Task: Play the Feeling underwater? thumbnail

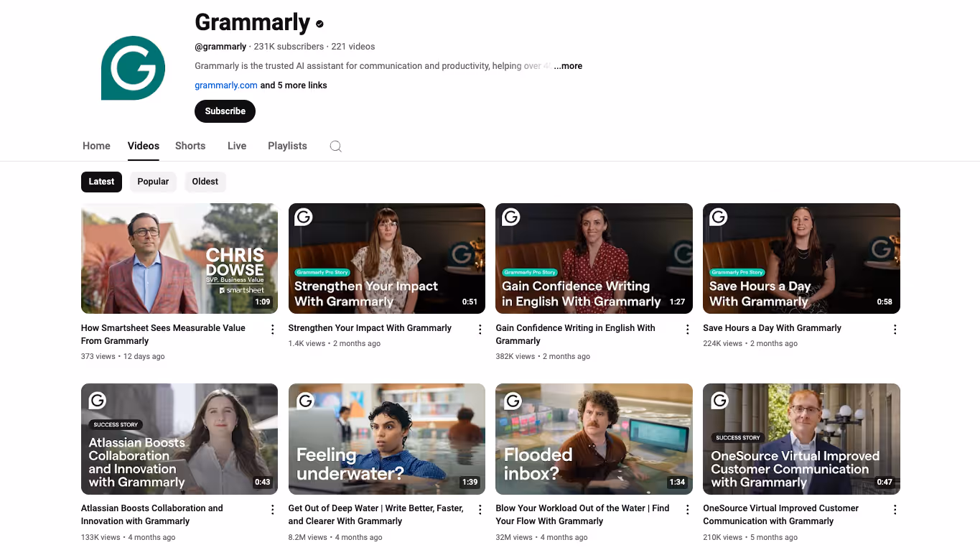Action: point(387,439)
